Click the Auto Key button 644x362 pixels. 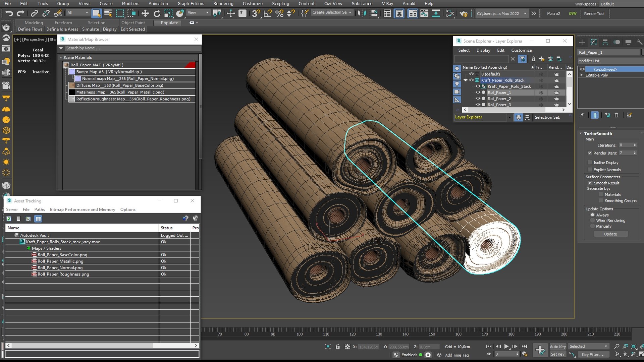(558, 347)
